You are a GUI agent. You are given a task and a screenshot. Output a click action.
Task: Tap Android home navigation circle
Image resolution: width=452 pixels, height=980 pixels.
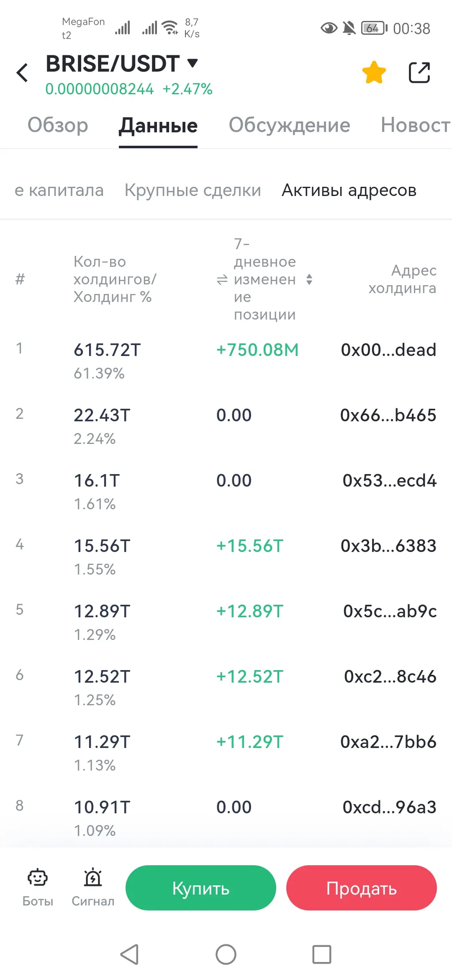226,954
